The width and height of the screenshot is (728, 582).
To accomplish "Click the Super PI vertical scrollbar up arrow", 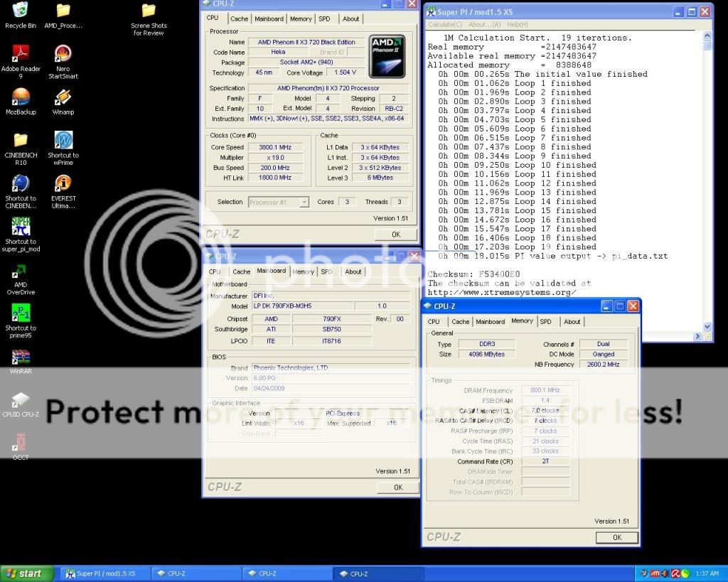I will click(x=707, y=36).
